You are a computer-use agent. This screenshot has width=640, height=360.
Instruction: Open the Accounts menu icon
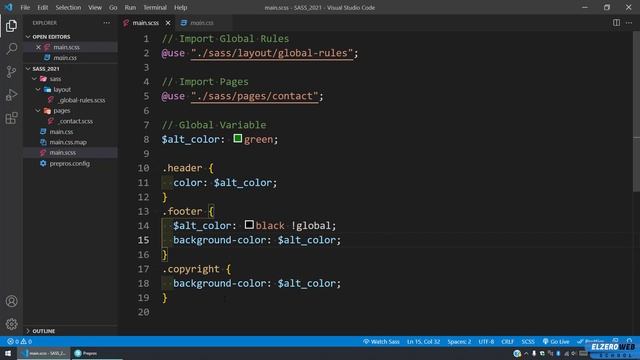pyautogui.click(x=11, y=301)
